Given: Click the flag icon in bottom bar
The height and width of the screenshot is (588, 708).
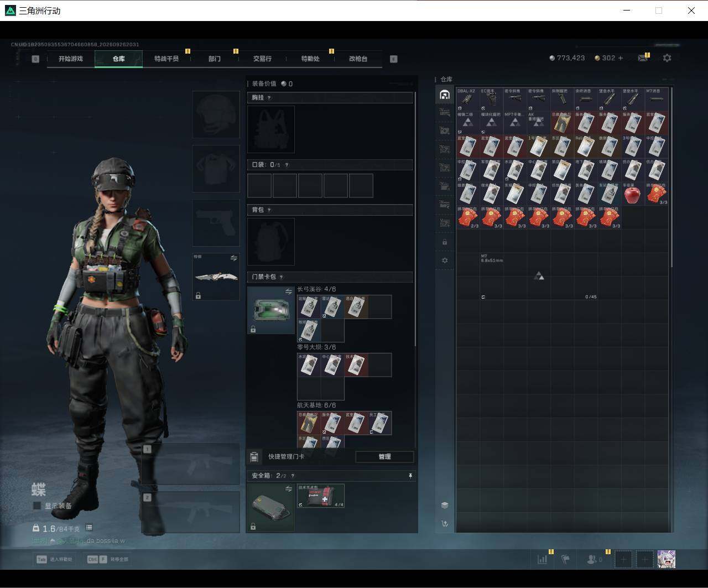Looking at the screenshot, I should tap(565, 559).
